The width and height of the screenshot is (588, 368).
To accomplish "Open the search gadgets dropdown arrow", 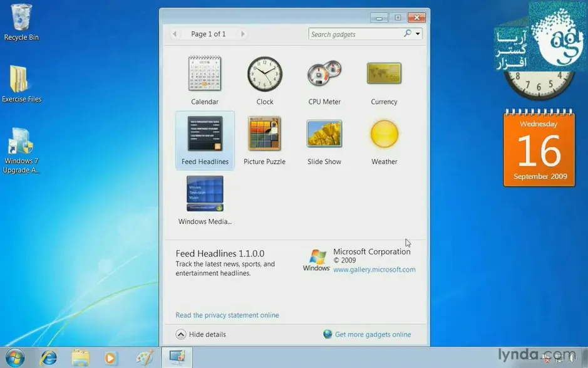I will click(418, 34).
